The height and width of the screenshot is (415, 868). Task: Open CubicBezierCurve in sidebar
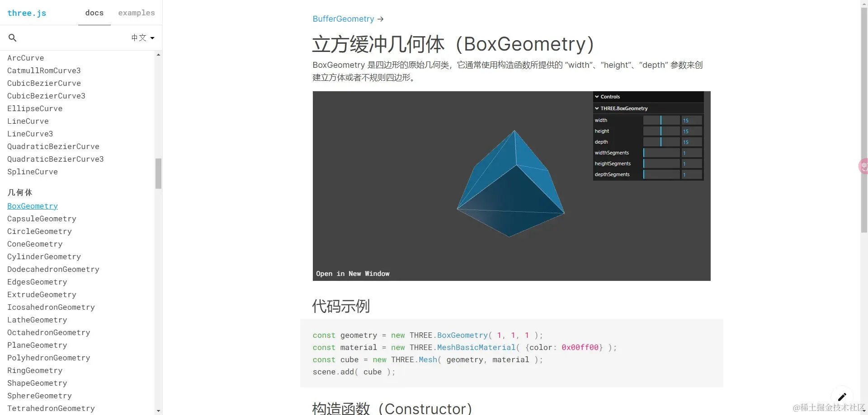(44, 83)
